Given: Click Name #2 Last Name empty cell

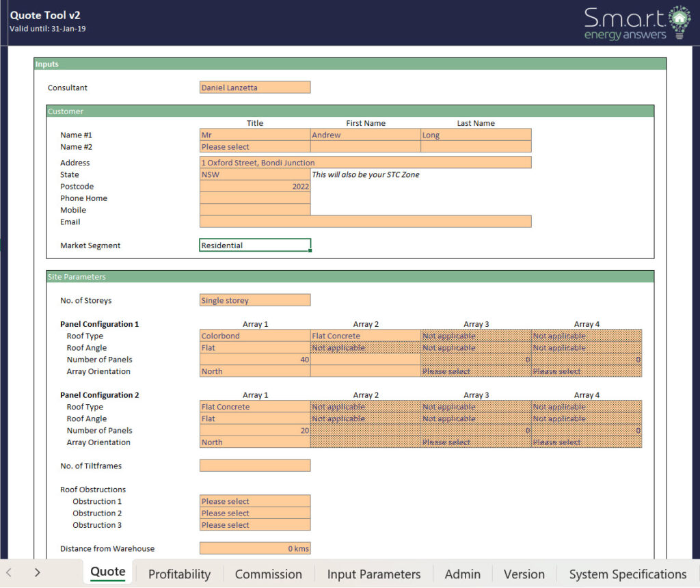Looking at the screenshot, I should [x=476, y=147].
